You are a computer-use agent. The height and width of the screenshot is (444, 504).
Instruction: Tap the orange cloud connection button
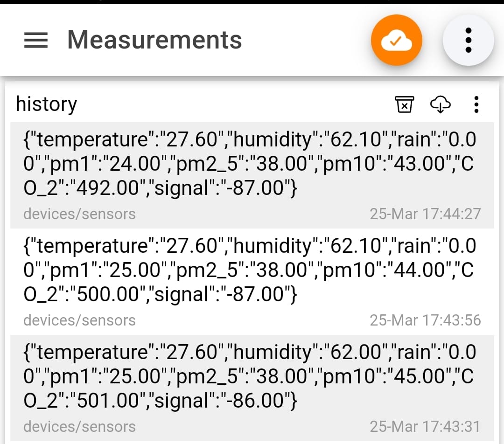click(396, 41)
